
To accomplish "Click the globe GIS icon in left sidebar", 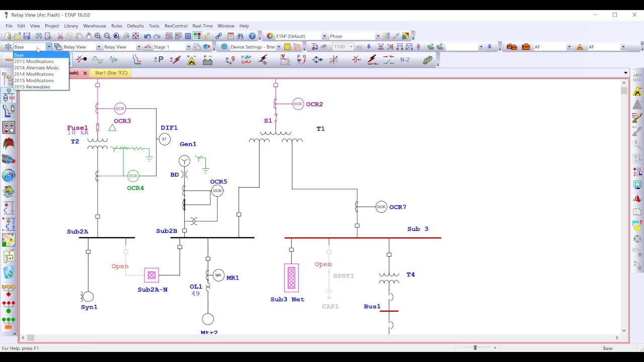I will coord(9,175).
